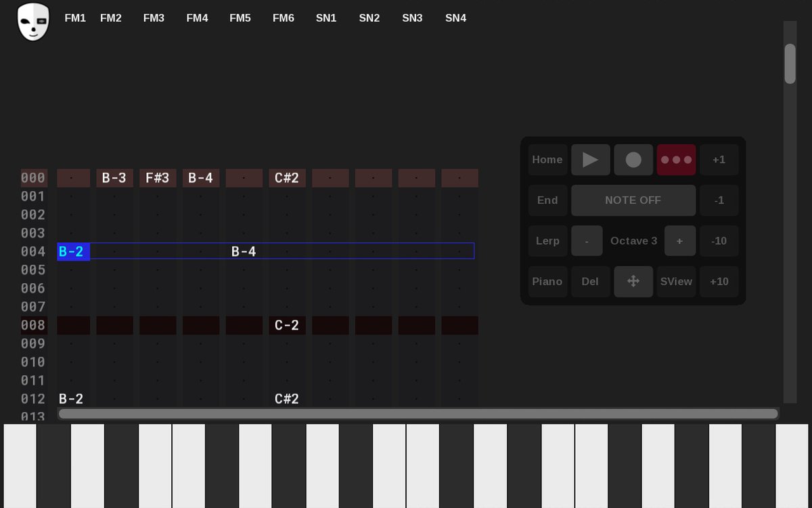Play the rightmost white piano key
The height and width of the screenshot is (508, 812).
(792, 465)
